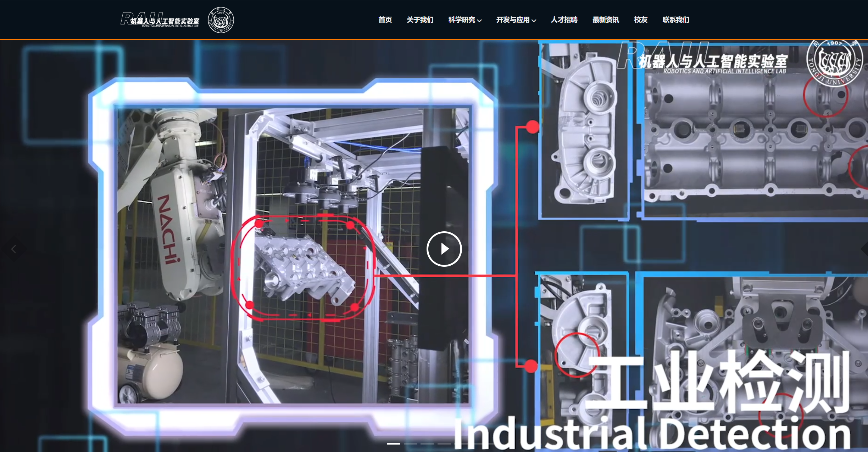Open the 人才招聘 recruitment page
868x452 pixels.
(564, 20)
